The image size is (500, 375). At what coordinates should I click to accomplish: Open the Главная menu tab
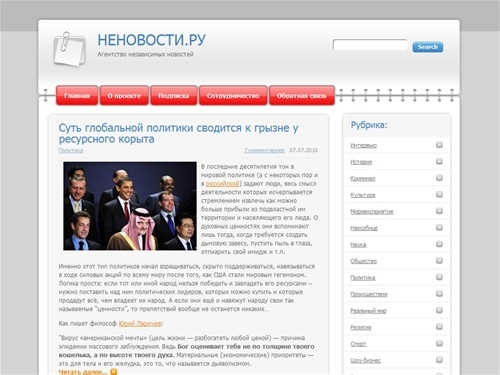(77, 96)
